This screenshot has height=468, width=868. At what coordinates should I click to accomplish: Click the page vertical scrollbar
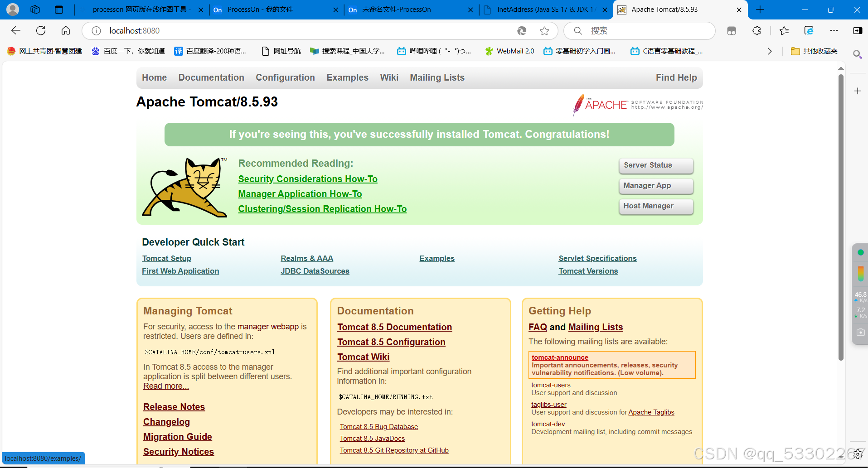[x=841, y=217]
